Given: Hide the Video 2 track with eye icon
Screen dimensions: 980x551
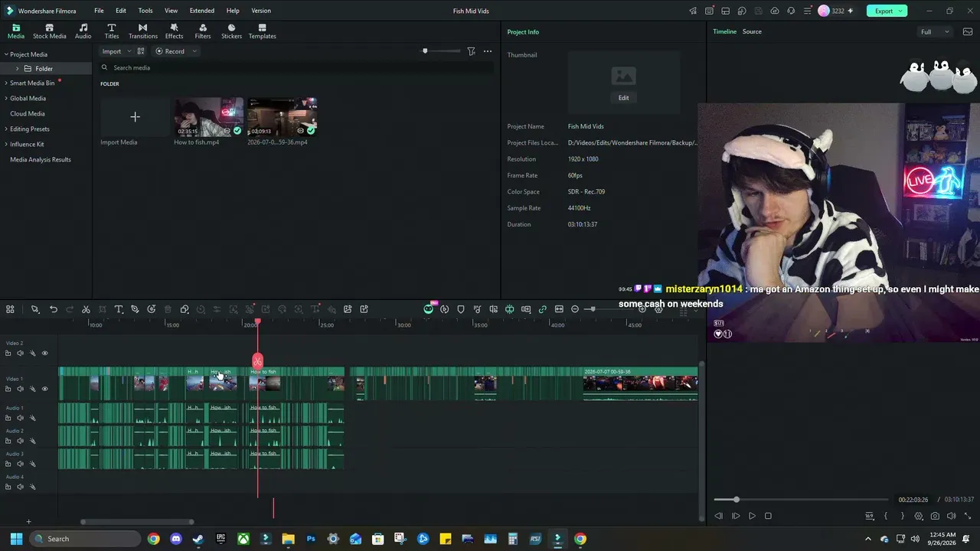Looking at the screenshot, I should coord(44,353).
